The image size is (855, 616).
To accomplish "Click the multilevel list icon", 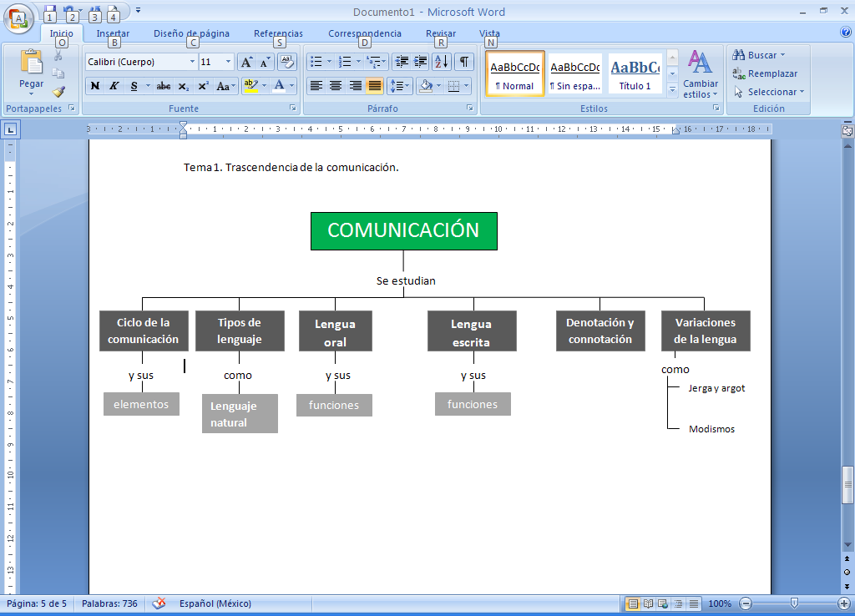I will click(374, 62).
